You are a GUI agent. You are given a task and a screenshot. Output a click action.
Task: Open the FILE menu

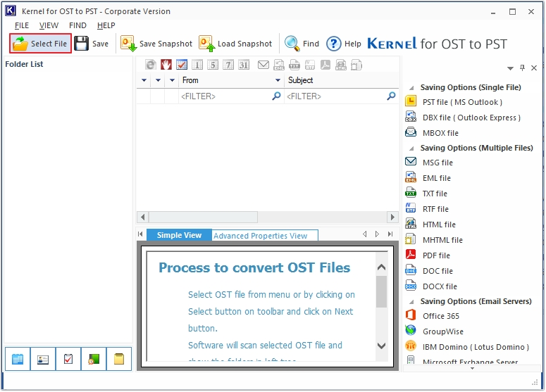(22, 25)
